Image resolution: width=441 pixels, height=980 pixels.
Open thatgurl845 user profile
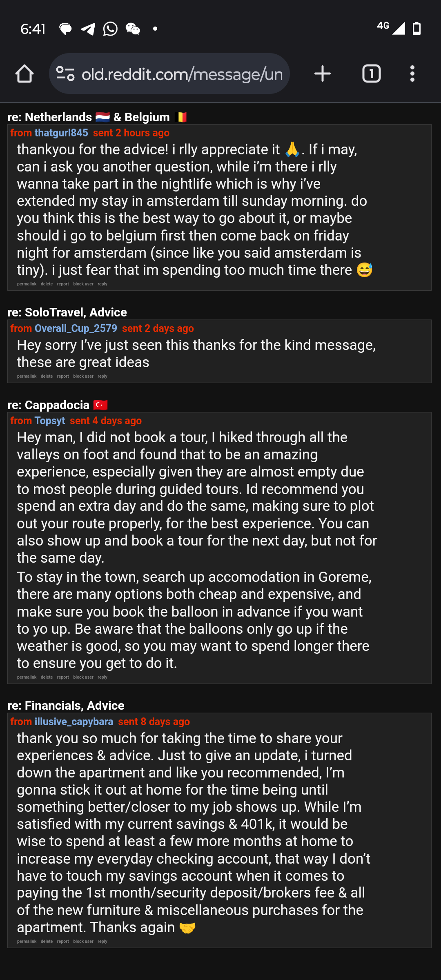61,133
